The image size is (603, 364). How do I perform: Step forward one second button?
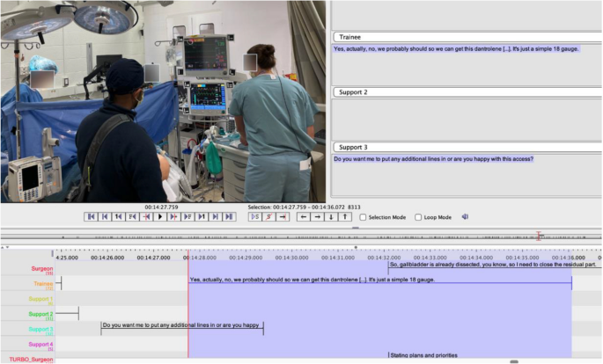202,217
